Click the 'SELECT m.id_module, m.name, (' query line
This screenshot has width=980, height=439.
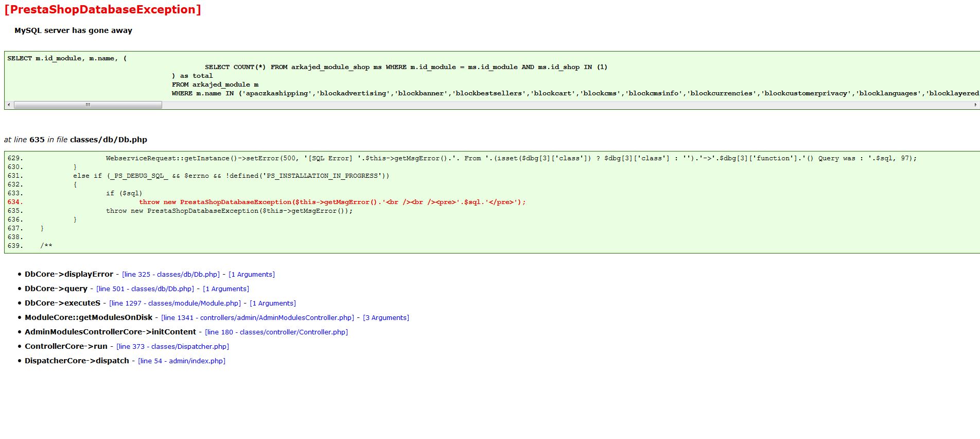[x=67, y=58]
